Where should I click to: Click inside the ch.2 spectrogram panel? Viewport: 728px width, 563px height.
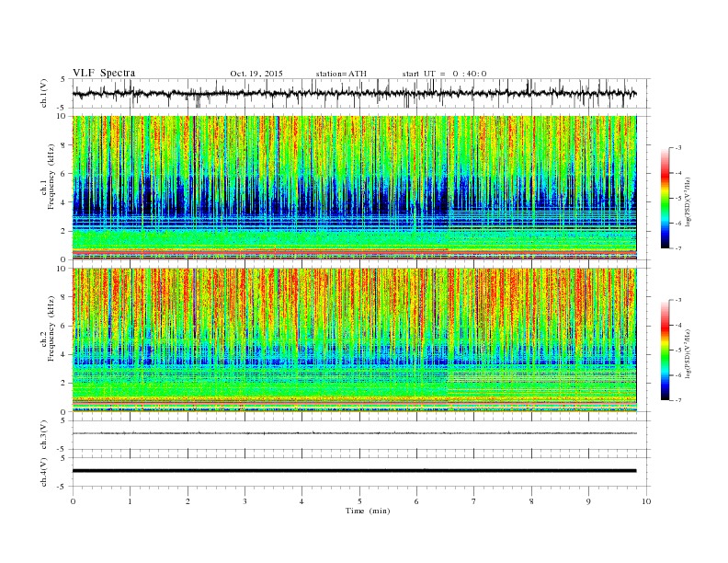[354, 340]
